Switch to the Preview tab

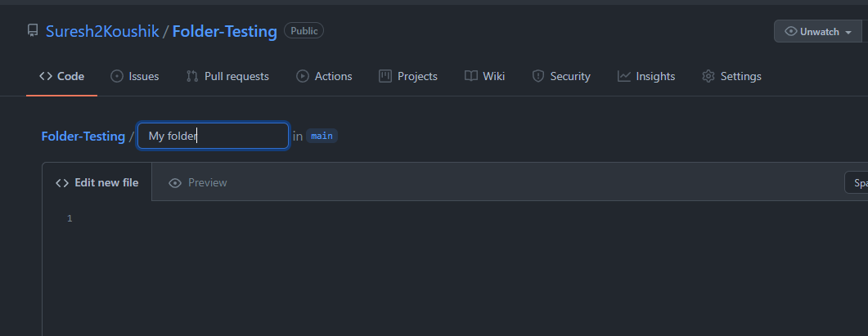click(198, 182)
